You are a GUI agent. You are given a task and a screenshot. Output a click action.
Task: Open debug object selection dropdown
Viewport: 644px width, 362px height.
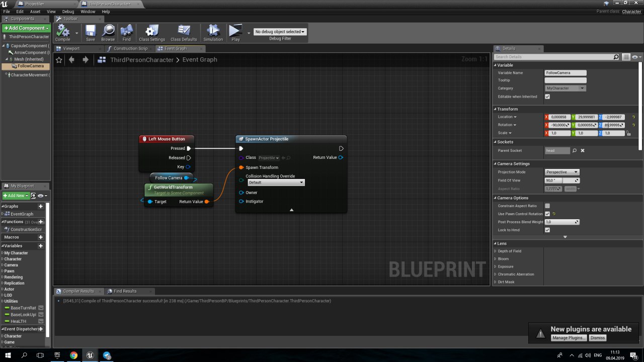click(x=280, y=32)
